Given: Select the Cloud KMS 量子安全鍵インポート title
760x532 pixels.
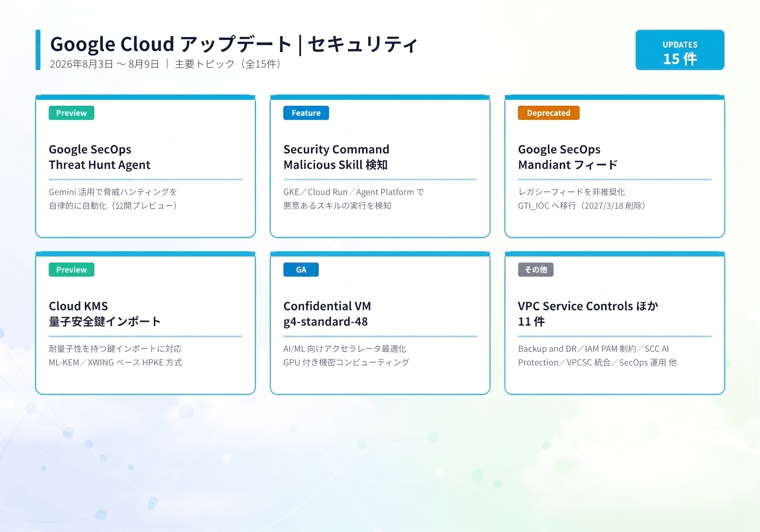Looking at the screenshot, I should coord(105,314).
